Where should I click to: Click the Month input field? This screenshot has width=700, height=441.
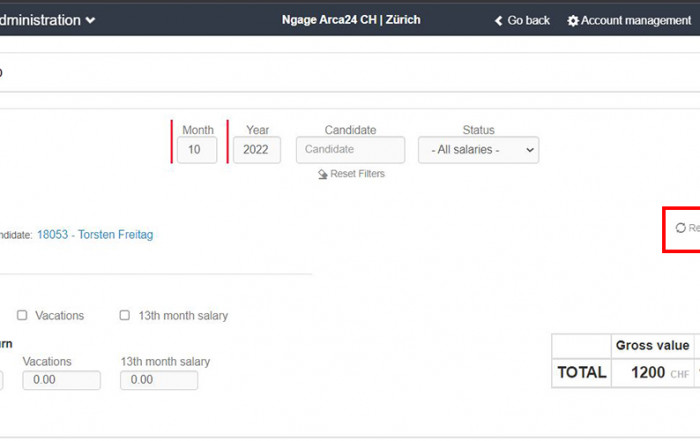point(197,150)
